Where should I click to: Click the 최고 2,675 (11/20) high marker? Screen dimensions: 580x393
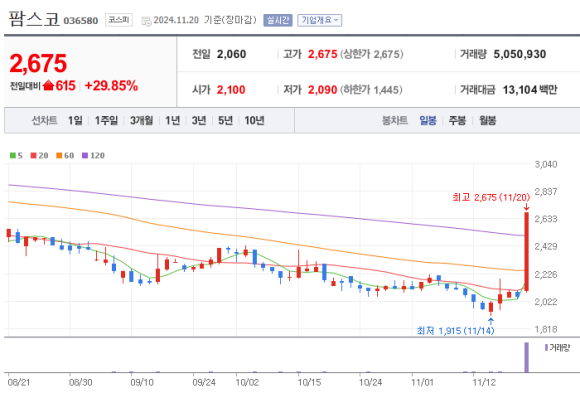point(491,197)
